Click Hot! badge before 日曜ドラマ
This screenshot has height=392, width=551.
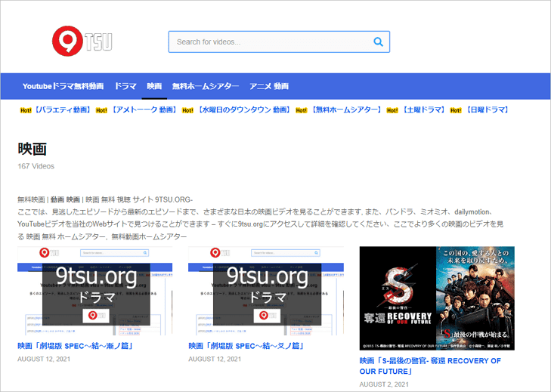(x=456, y=110)
